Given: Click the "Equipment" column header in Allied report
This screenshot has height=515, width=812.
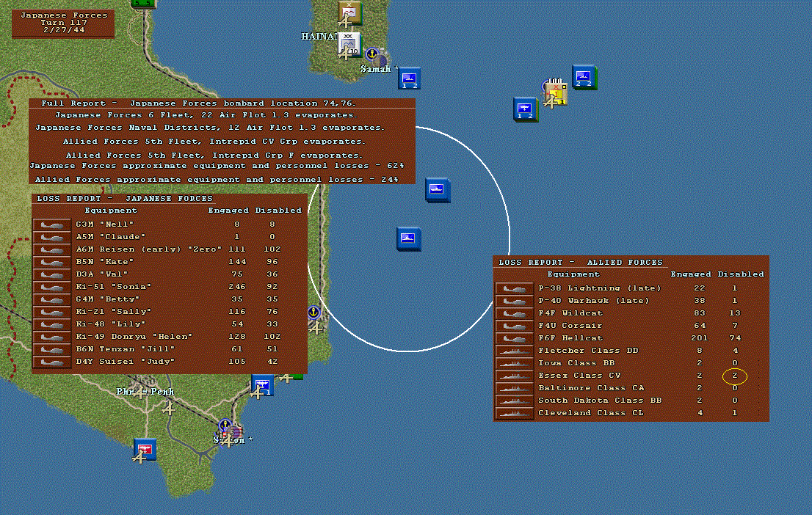Looking at the screenshot, I should click(573, 274).
